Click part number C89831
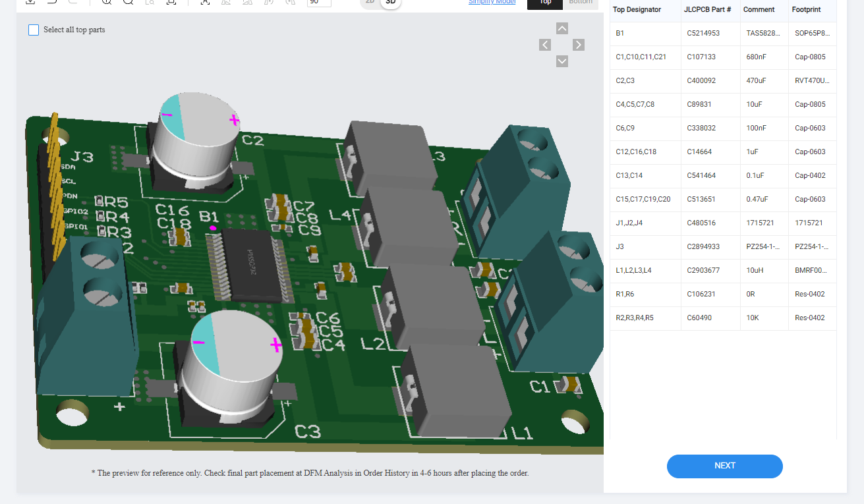Image resolution: width=864 pixels, height=504 pixels. coord(699,104)
